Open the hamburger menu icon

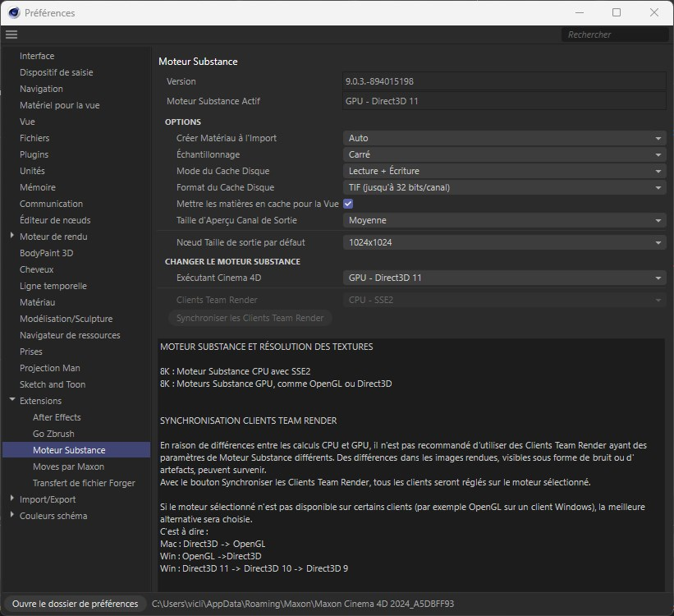(11, 34)
